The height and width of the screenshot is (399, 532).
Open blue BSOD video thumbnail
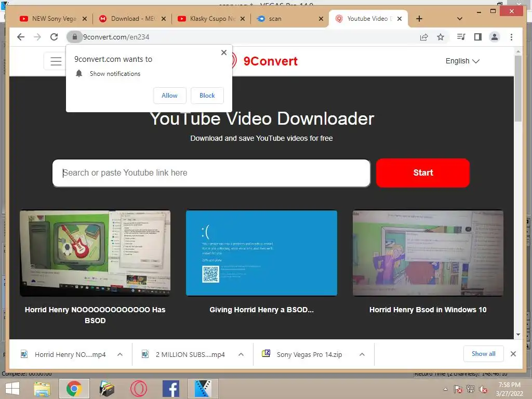pos(261,253)
